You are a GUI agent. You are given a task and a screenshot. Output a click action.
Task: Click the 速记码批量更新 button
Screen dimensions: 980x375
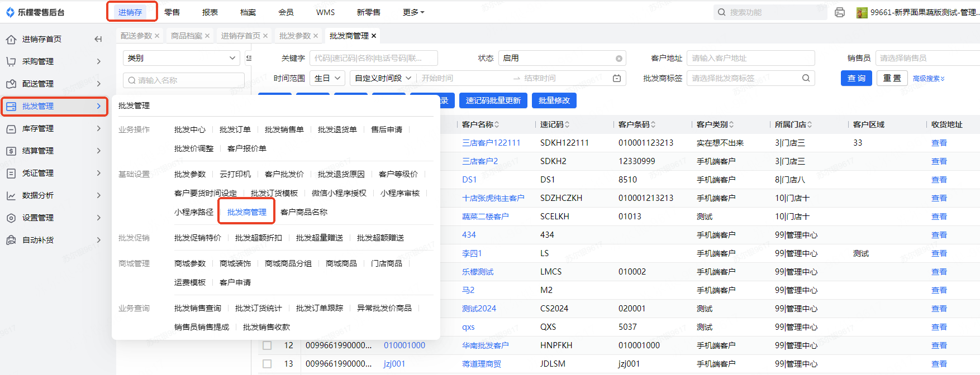click(493, 100)
